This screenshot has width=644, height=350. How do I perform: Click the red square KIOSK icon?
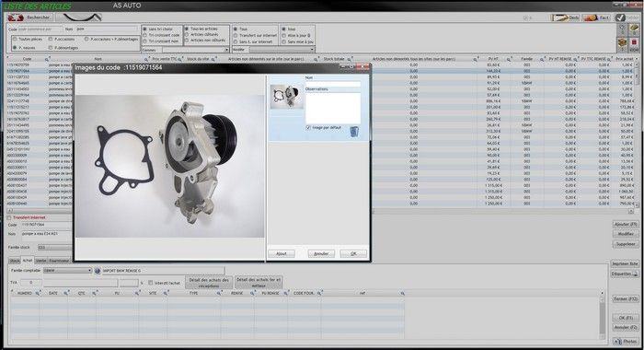point(634,43)
